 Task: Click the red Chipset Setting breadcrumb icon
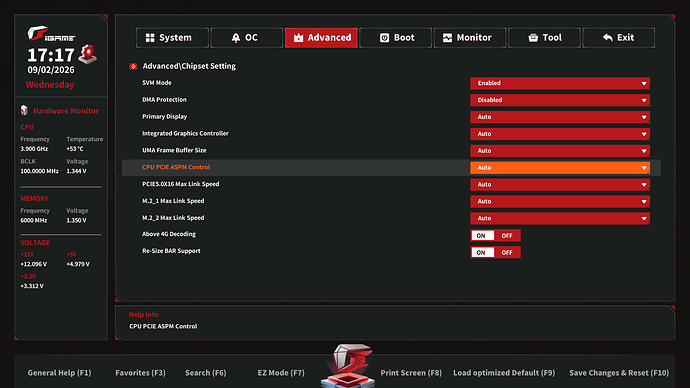click(x=133, y=66)
